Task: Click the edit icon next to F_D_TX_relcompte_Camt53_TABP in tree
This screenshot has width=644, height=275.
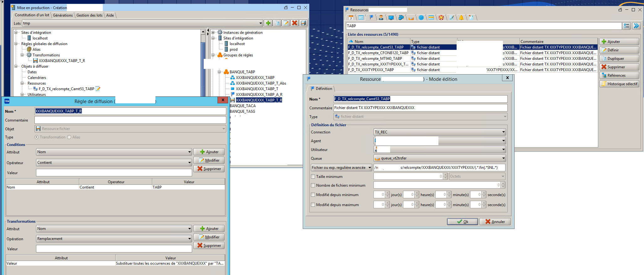Action: click(98, 89)
